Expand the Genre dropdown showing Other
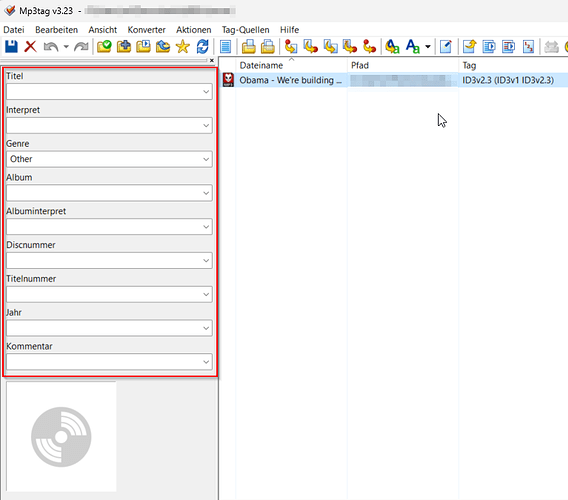Viewport: 568px width, 500px height. (x=206, y=159)
